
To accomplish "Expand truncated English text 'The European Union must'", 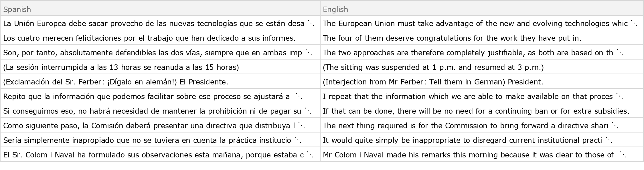I will 634,23.
